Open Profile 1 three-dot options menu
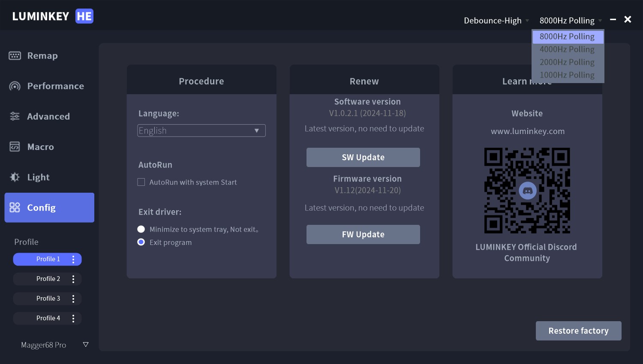The height and width of the screenshot is (364, 643). [73, 259]
